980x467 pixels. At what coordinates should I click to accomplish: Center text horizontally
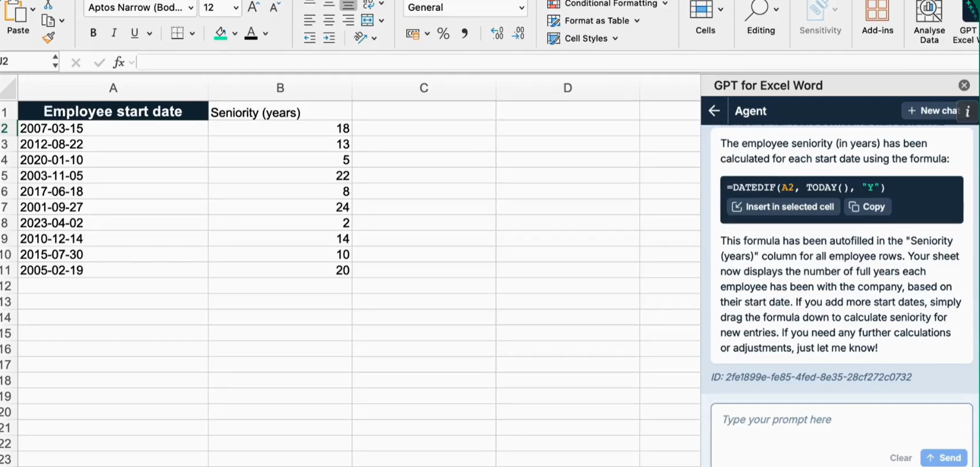point(329,21)
